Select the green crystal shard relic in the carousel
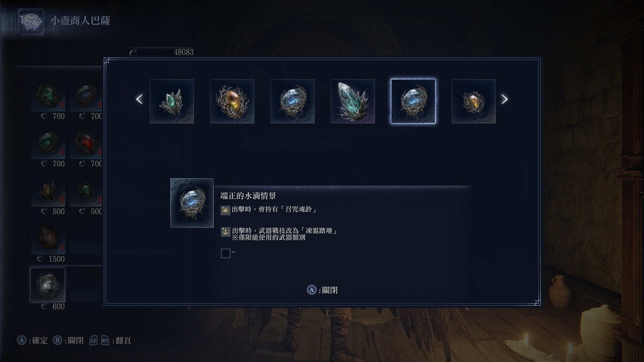The height and width of the screenshot is (362, 644). [172, 101]
